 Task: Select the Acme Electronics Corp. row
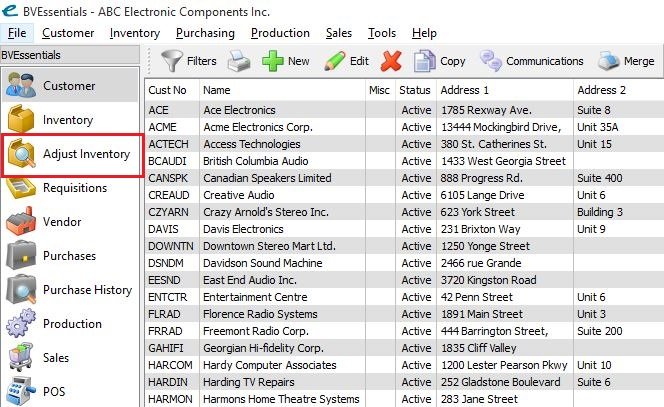[x=404, y=127]
